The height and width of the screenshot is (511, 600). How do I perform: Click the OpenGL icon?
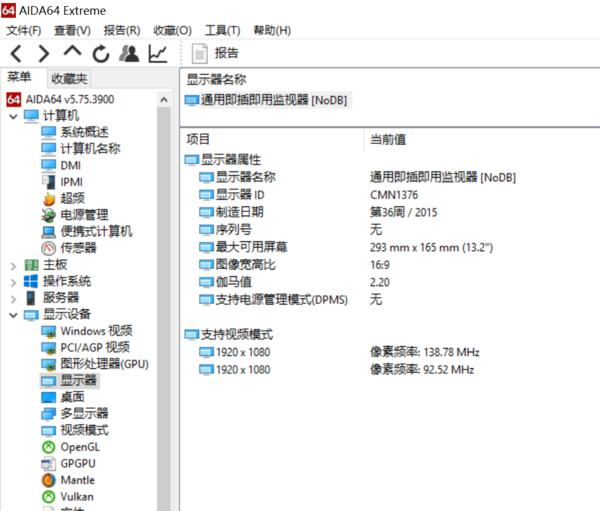pos(49,447)
